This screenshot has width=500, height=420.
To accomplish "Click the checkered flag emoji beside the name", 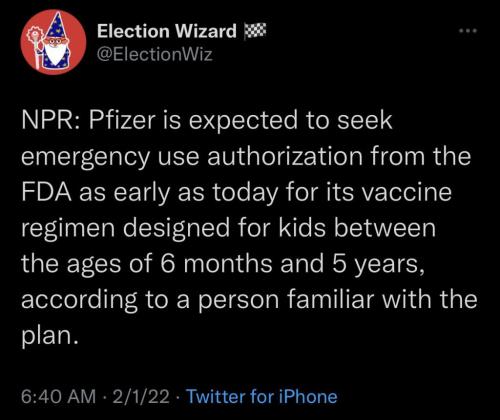I will pos(255,31).
